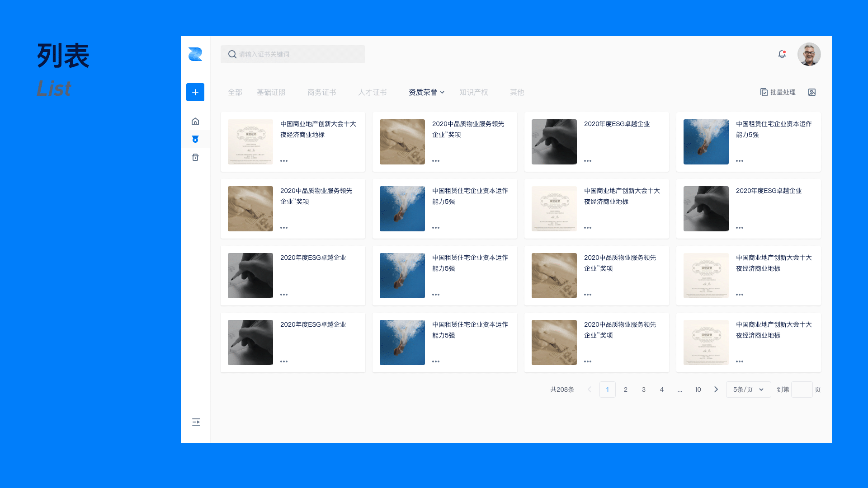Viewport: 868px width, 488px height.
Task: Go to next page with right chevron
Action: [x=716, y=389]
